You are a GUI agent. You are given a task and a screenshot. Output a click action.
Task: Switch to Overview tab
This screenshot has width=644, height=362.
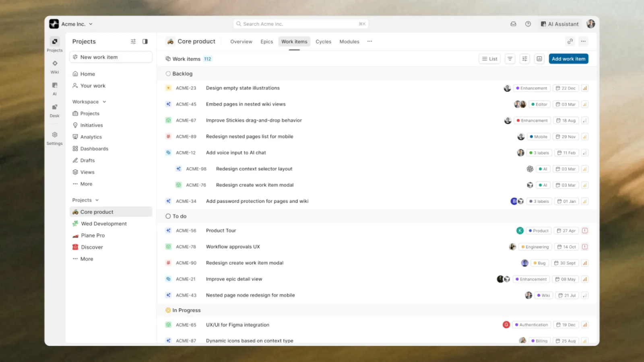coord(241,41)
